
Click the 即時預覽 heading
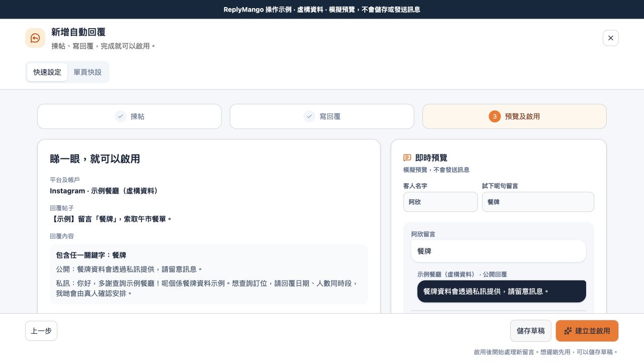click(431, 158)
